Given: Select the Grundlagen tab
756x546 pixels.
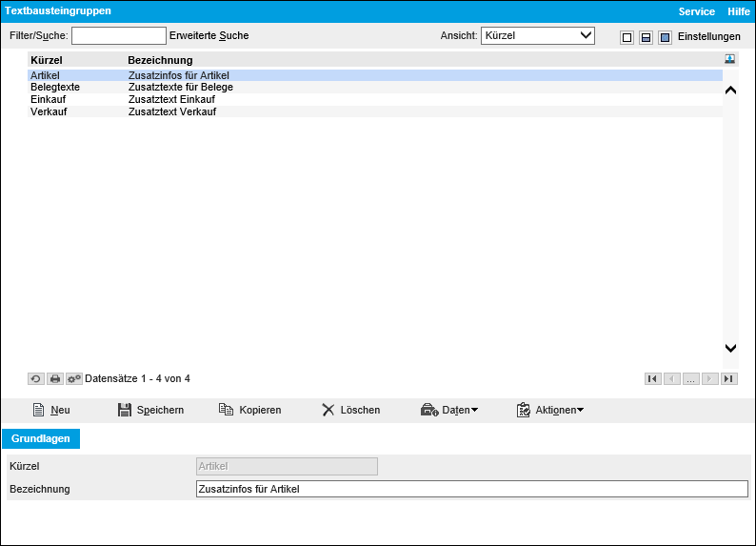Looking at the screenshot, I should click(42, 438).
